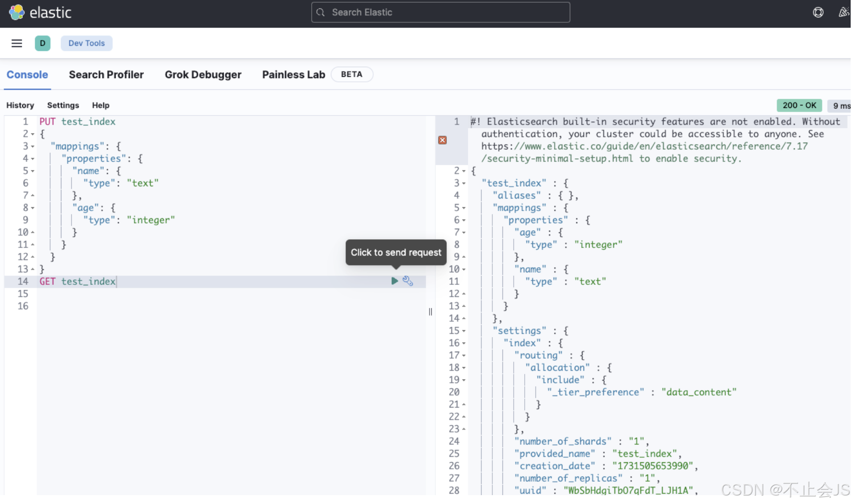Viewport: 852px width, 504px height.
Task: Send request with the green play icon
Action: point(394,281)
